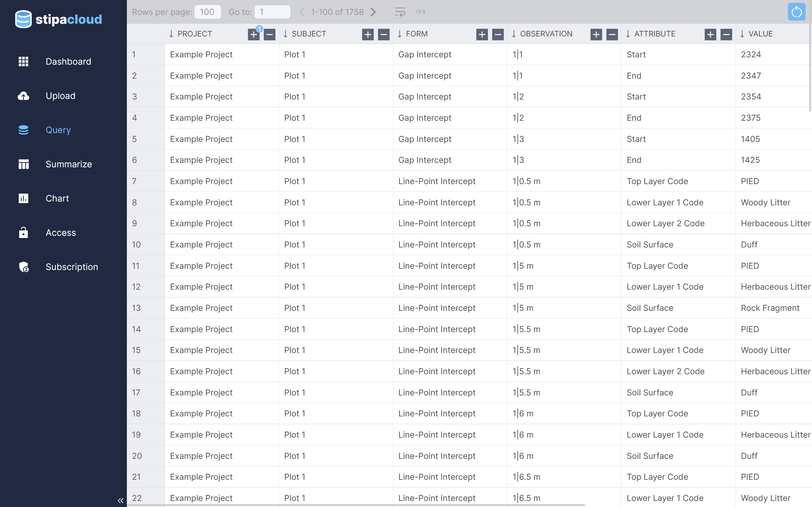Go to next page of results
This screenshot has height=507, width=812.
(x=373, y=12)
